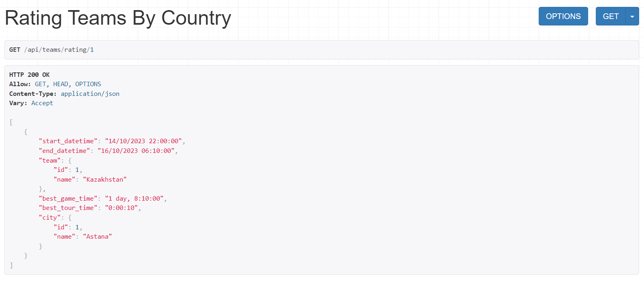Click the "team" JSON key
644x286 pixels.
point(50,161)
